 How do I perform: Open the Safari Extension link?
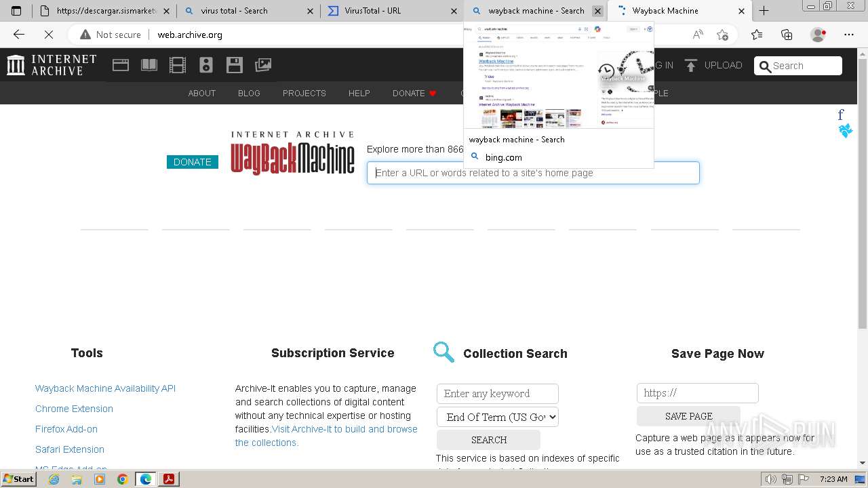(70, 449)
